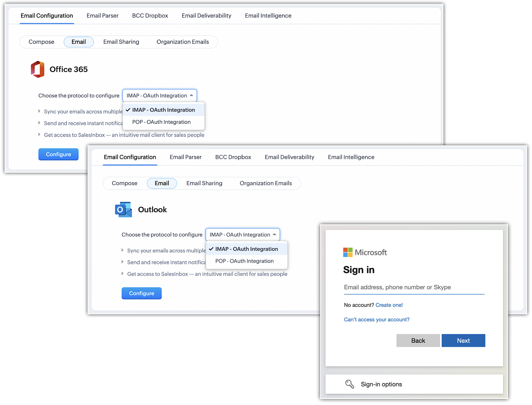Expand the 'Get access to SalesInbox' bullet under Office 365

[x=39, y=135]
